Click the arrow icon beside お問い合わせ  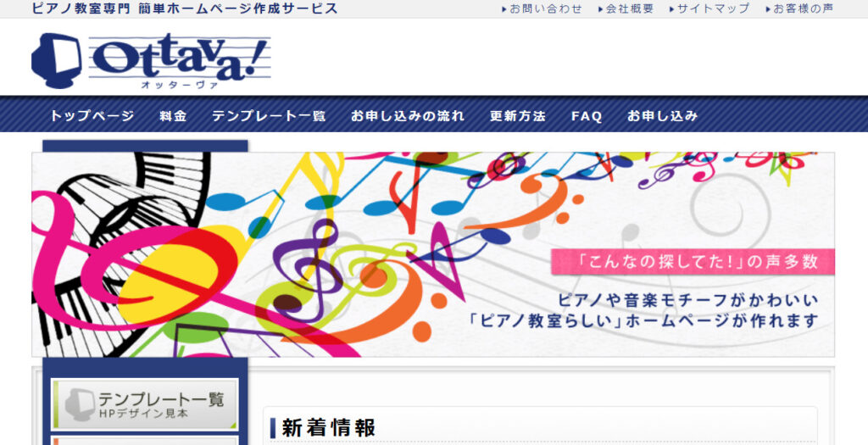[x=504, y=9]
